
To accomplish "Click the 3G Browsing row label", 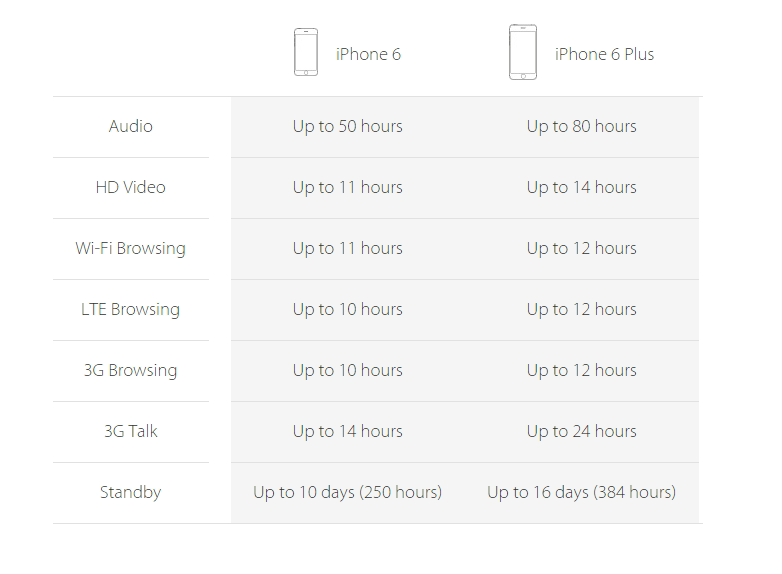I will [131, 370].
